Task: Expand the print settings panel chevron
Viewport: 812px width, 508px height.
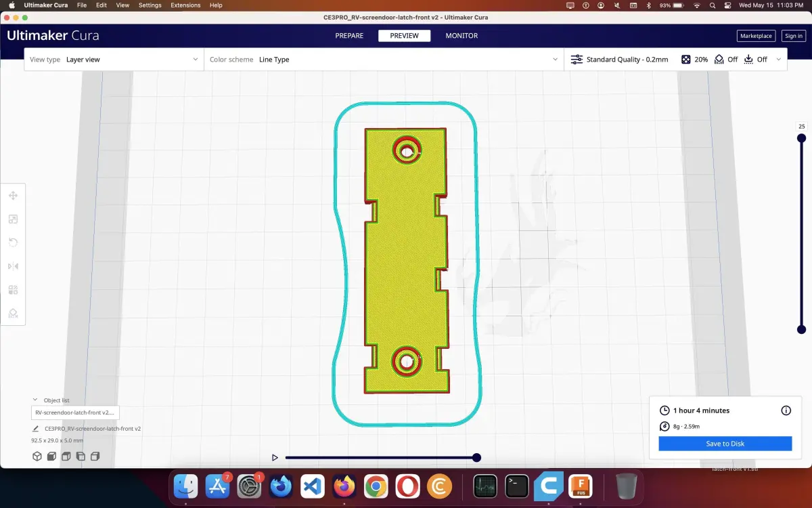Action: point(778,60)
